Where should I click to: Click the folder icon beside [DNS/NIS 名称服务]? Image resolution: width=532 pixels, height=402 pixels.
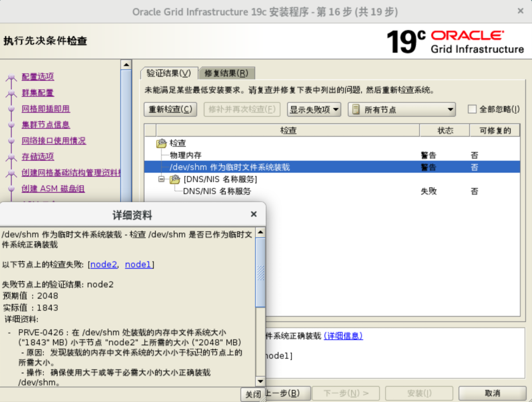pyautogui.click(x=175, y=179)
